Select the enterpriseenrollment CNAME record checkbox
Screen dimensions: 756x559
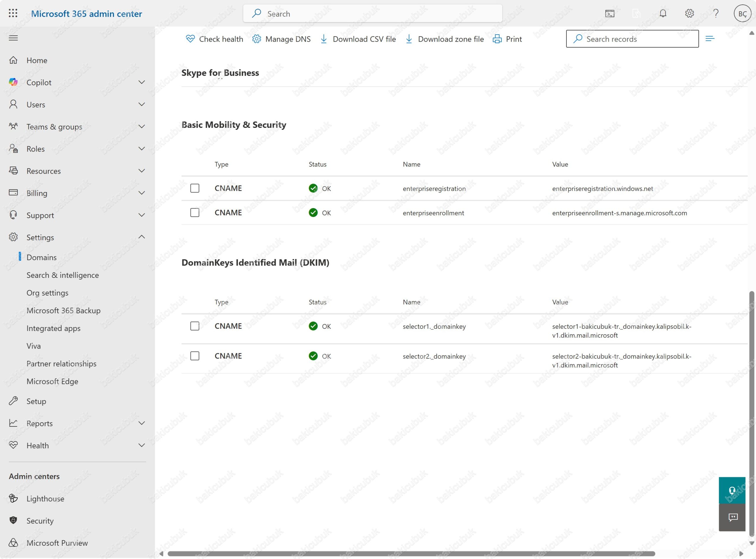[x=195, y=213]
